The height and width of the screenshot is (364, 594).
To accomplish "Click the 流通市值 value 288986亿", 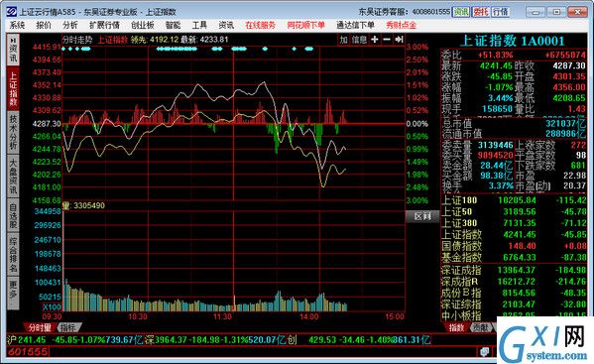I will [x=565, y=134].
